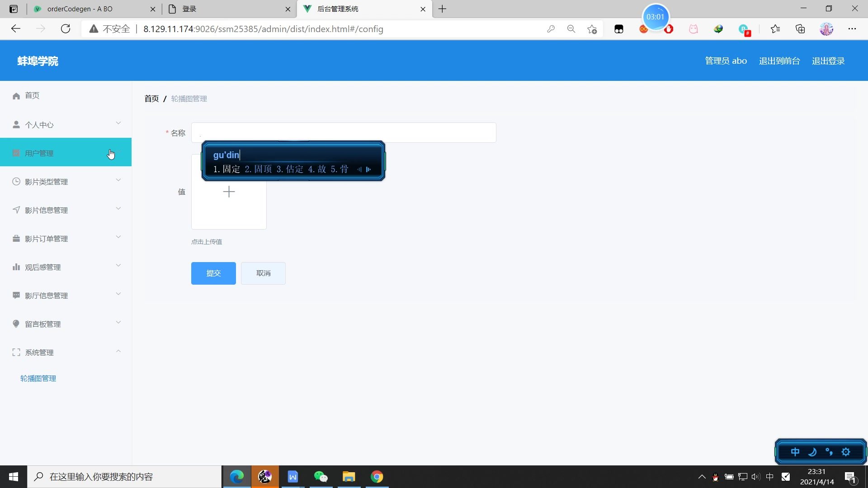Click the 退出登录 link in header
Screen dimensions: 868x488
(828, 61)
